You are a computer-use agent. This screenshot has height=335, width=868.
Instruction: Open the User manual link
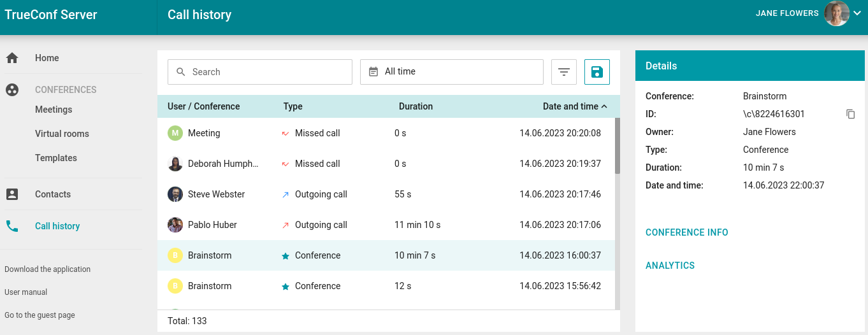click(x=26, y=292)
